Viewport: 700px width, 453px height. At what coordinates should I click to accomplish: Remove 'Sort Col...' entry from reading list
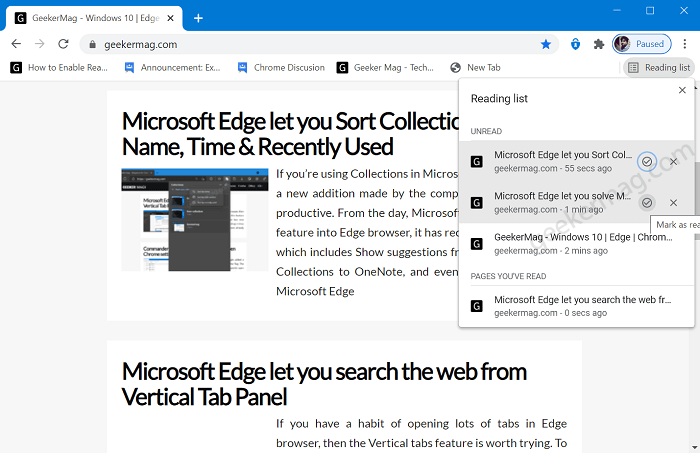[673, 162]
